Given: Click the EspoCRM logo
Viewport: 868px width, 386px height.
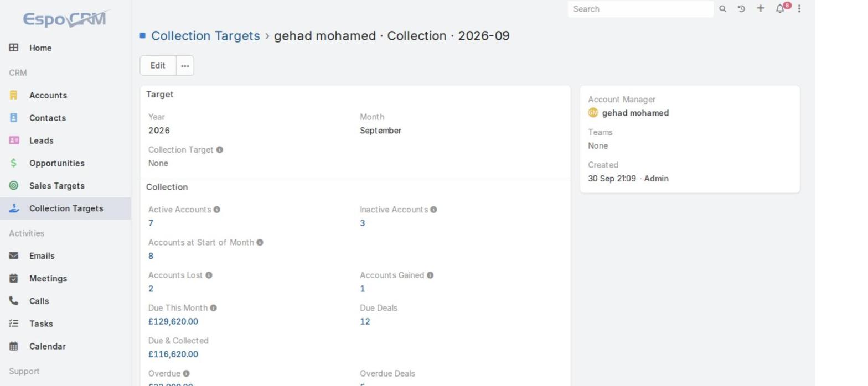Looking at the screenshot, I should 66,19.
